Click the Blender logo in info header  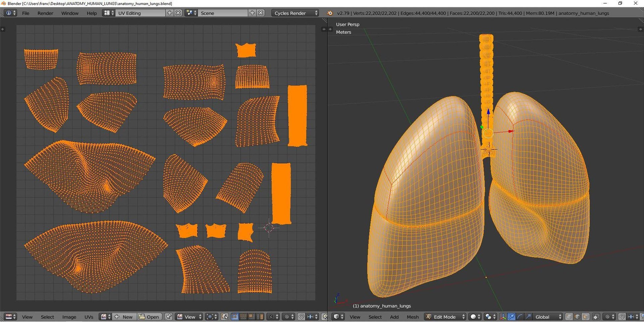point(330,13)
